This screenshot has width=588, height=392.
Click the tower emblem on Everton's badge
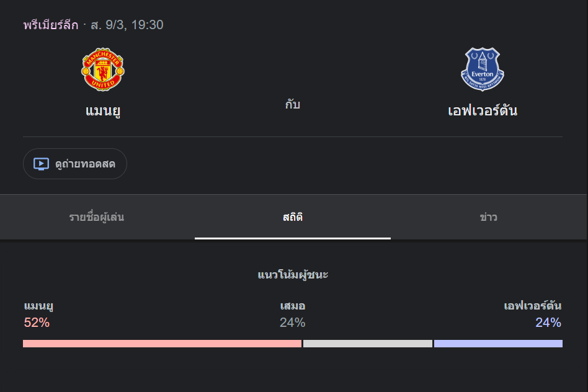tap(482, 64)
